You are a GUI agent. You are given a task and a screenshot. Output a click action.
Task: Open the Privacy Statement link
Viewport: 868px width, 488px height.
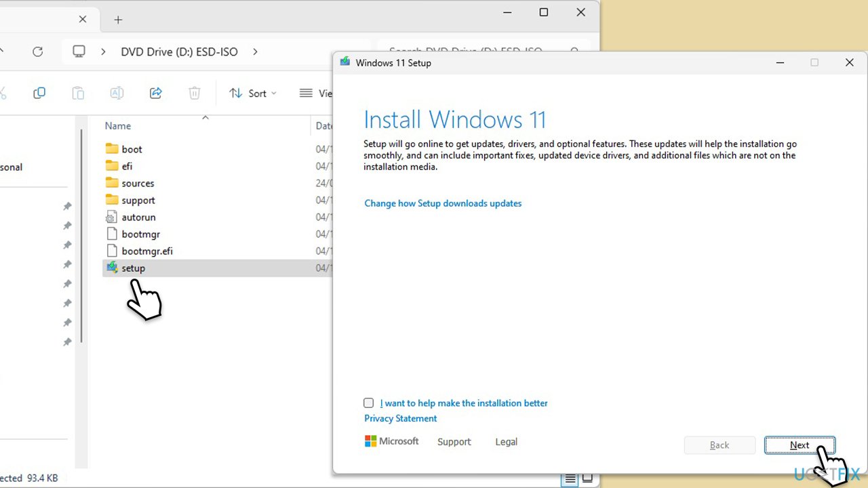pos(401,418)
